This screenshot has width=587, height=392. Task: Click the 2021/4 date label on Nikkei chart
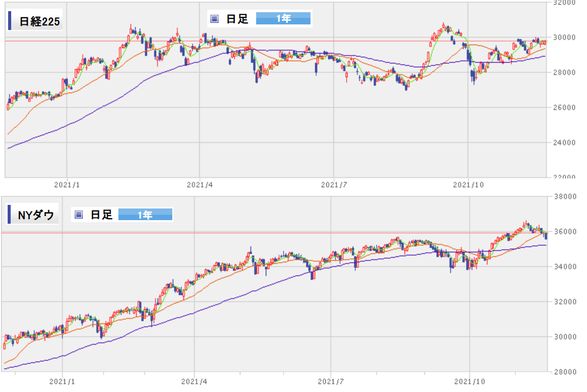coord(200,185)
